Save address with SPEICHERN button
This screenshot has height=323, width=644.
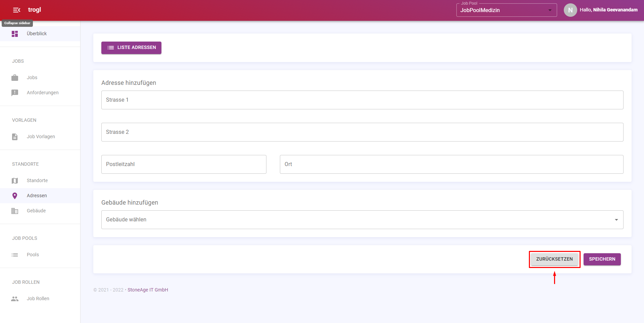602,259
